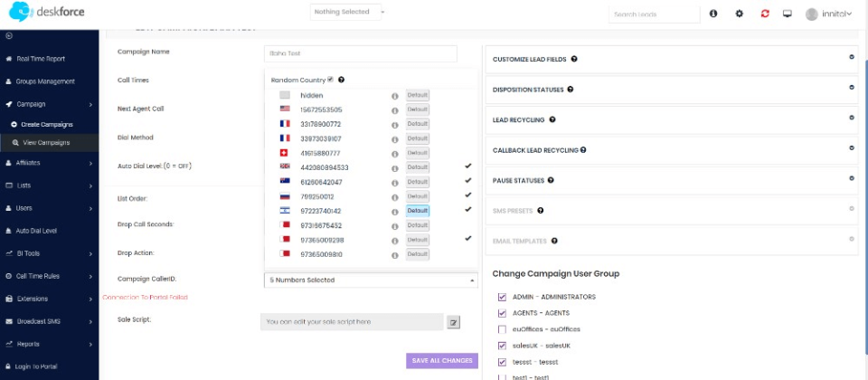Open the settings gear icon
868x380 pixels.
(x=739, y=14)
